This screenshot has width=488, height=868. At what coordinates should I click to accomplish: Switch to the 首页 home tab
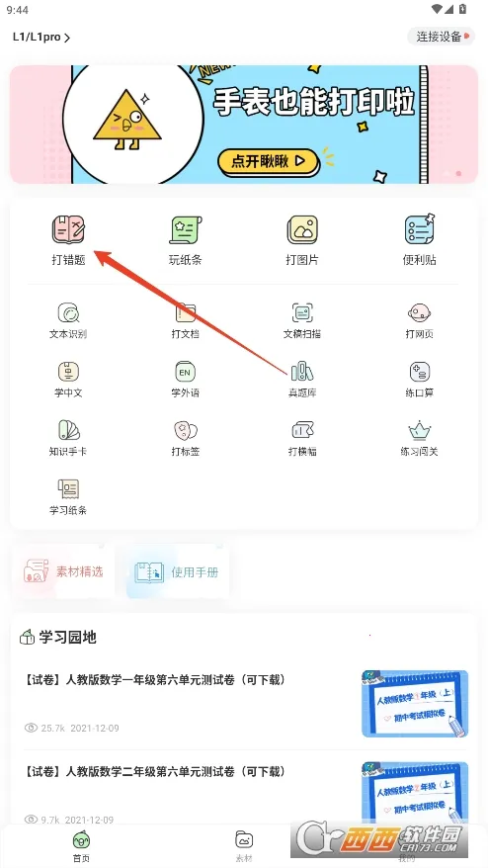(81, 847)
